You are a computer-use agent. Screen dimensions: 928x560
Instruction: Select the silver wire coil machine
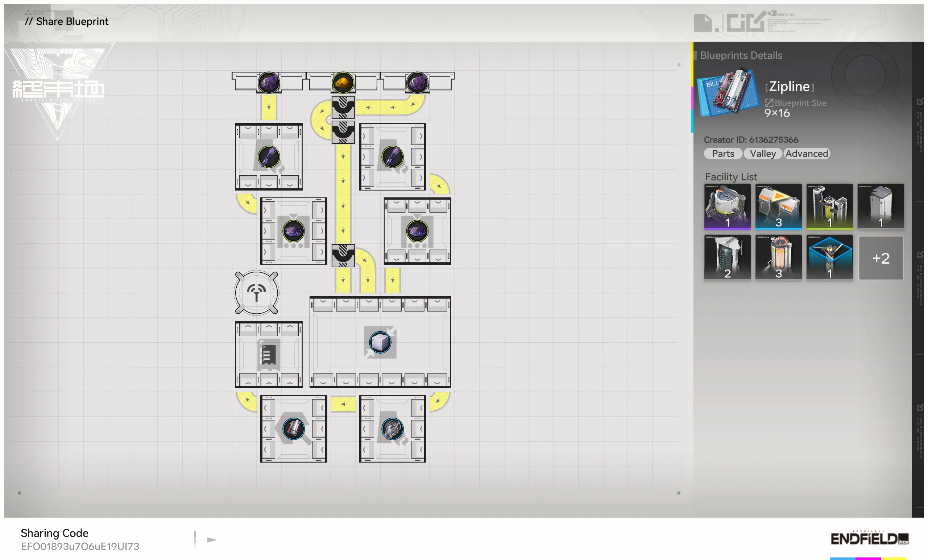pos(393,428)
